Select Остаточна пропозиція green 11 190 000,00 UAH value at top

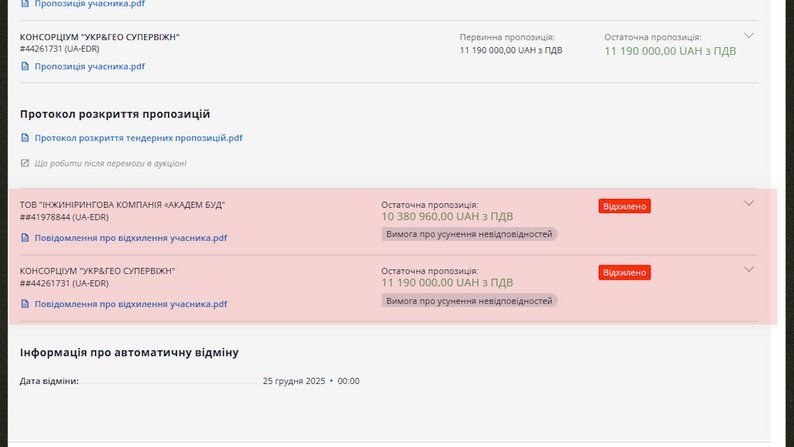click(x=670, y=51)
